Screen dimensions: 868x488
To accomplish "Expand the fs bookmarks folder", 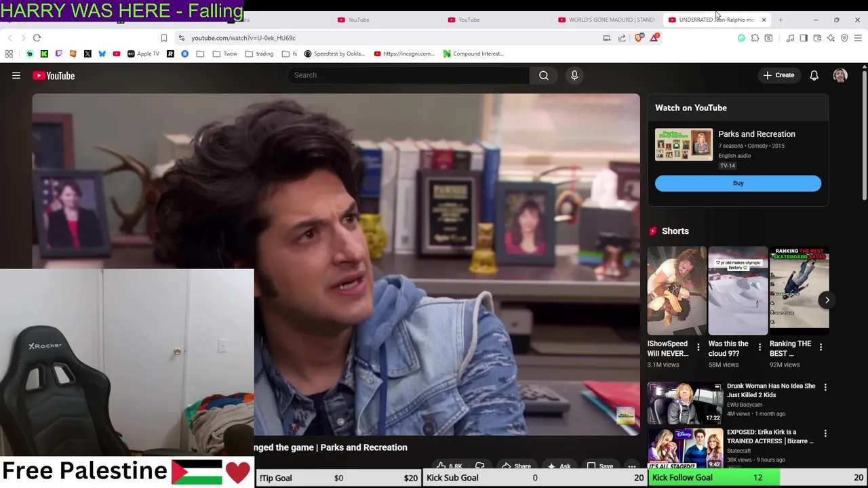I will (289, 54).
